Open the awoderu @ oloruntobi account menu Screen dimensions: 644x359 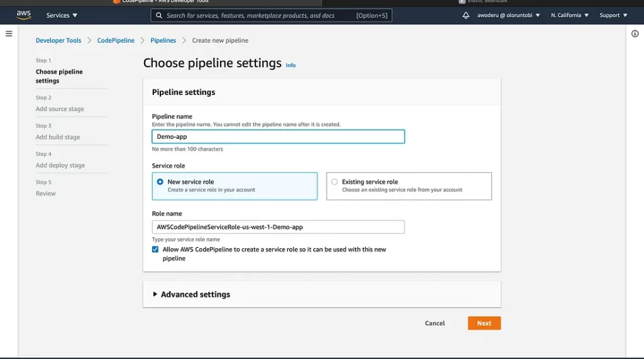coord(508,15)
